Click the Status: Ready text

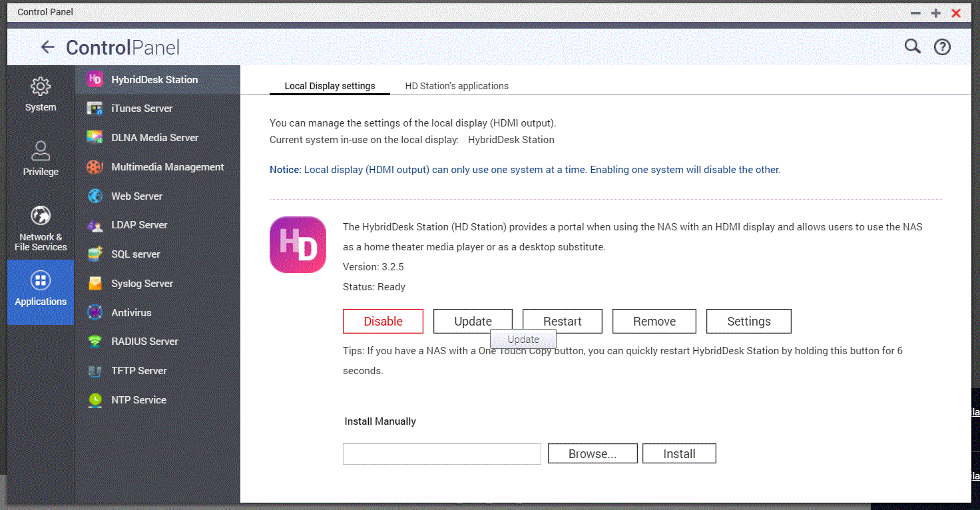(374, 287)
